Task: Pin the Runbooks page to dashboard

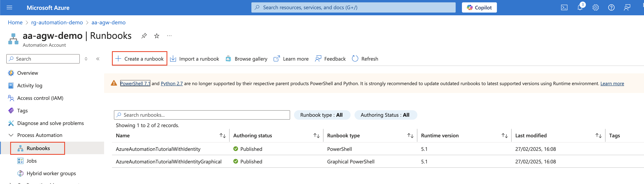Action: click(x=144, y=36)
